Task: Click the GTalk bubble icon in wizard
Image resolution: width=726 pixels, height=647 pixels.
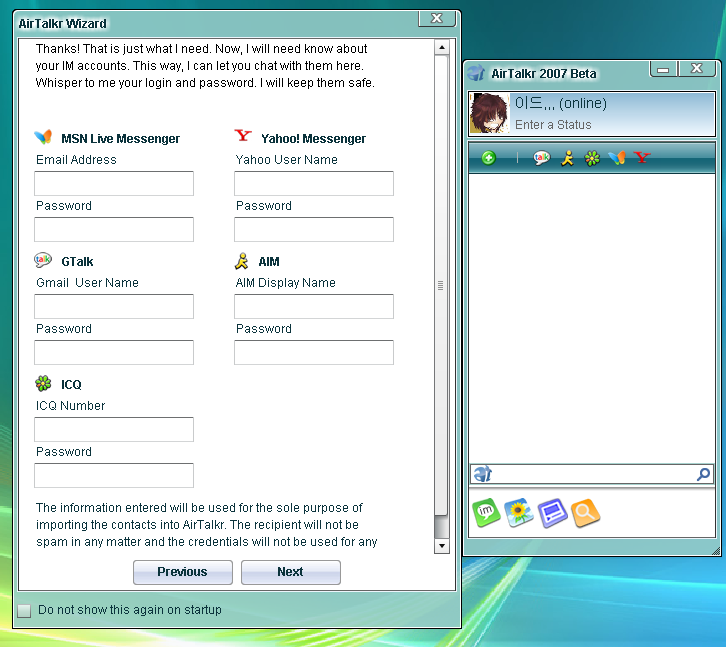Action: [43, 260]
